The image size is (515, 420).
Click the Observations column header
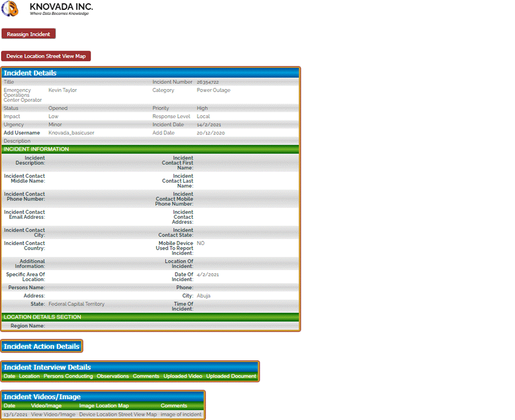click(113, 376)
